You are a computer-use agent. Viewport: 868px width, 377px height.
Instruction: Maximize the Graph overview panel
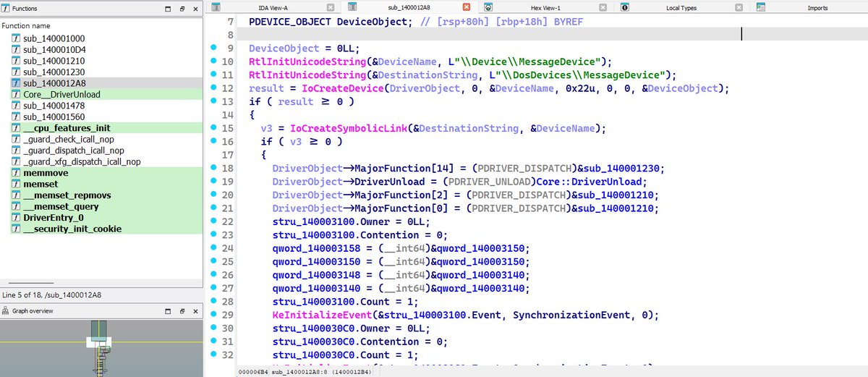pos(169,311)
